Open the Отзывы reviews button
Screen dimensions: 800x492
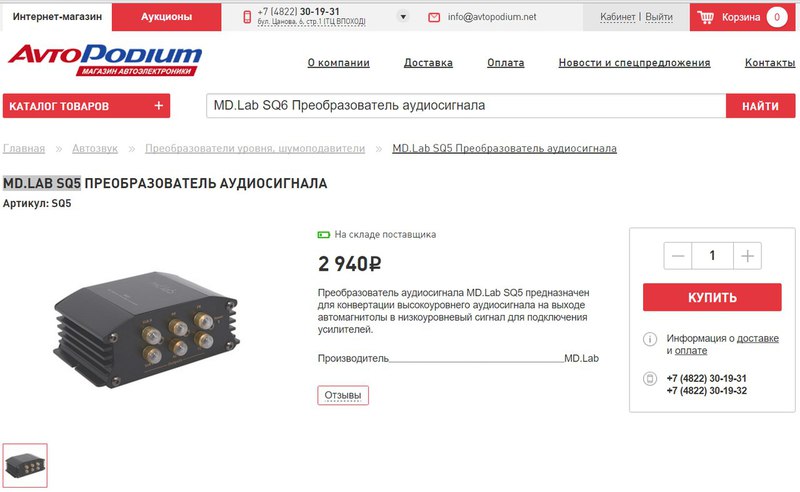[x=343, y=396]
